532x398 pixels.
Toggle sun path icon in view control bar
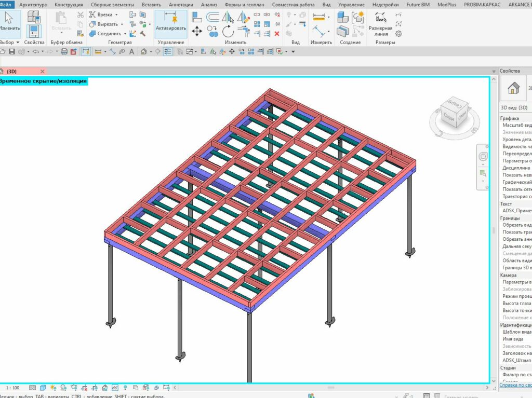tap(53, 388)
